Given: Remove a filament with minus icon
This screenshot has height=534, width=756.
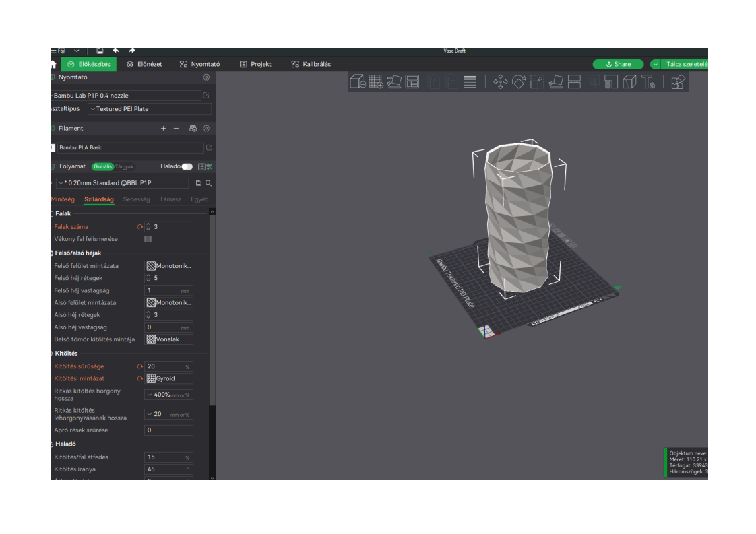Looking at the screenshot, I should pyautogui.click(x=176, y=128).
